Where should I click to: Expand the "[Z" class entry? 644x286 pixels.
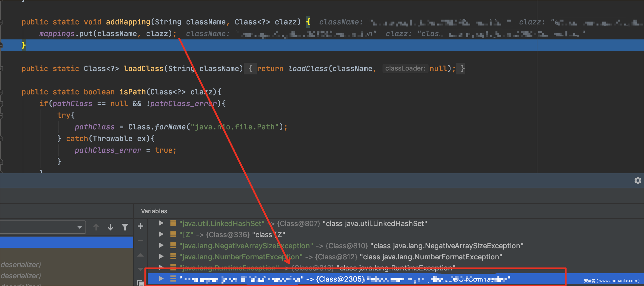click(161, 234)
